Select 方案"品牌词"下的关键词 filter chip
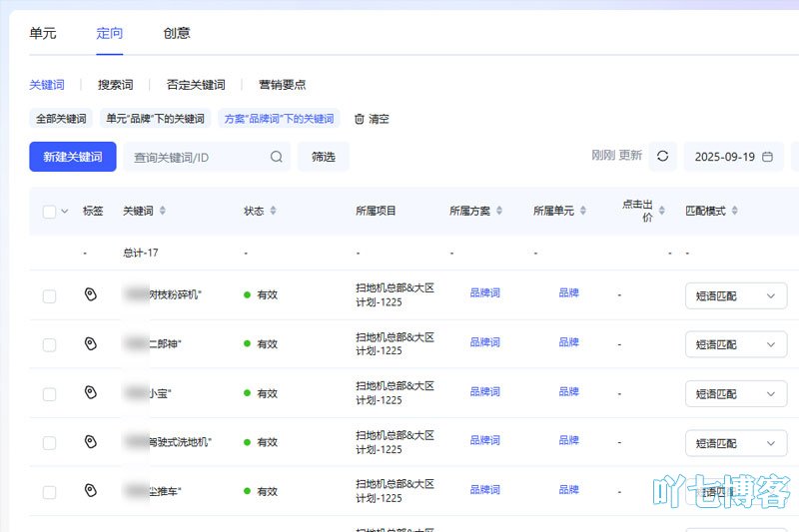Screen dimensions: 799x532 click(280, 119)
